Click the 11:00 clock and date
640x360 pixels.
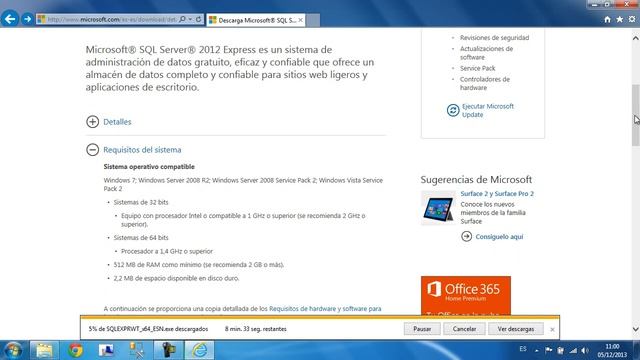tap(612, 351)
